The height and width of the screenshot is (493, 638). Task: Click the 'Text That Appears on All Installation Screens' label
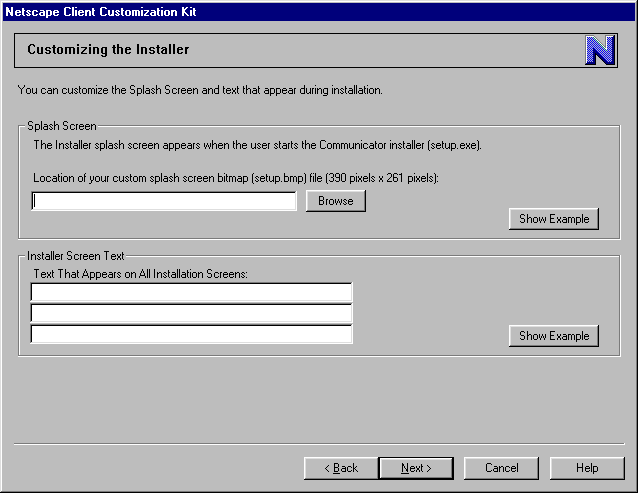[140, 273]
